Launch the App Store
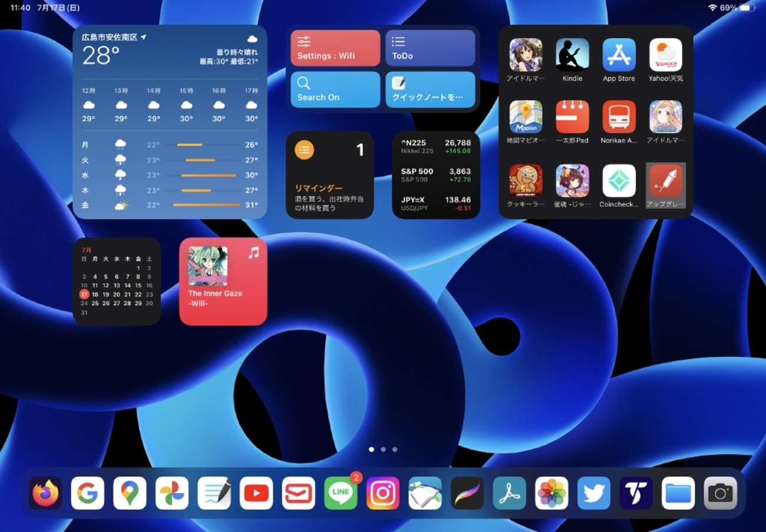 (619, 55)
